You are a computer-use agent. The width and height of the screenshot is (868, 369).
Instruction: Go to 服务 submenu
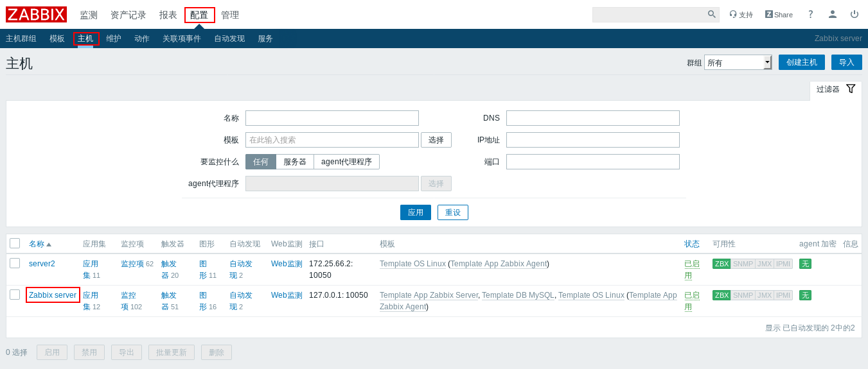tap(265, 39)
